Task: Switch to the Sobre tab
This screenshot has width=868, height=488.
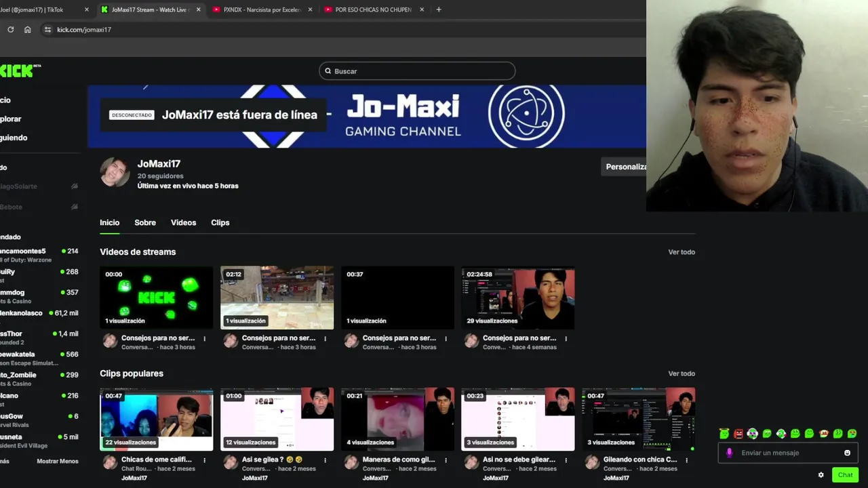Action: tap(145, 222)
